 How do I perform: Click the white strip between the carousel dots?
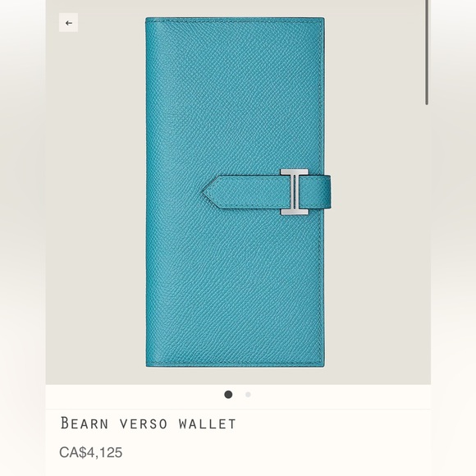[x=239, y=394]
